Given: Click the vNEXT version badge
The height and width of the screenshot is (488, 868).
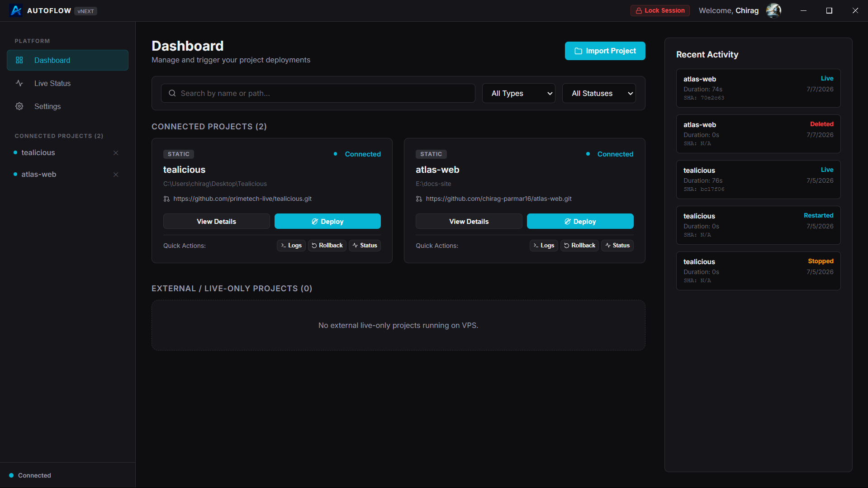Looking at the screenshot, I should tap(85, 11).
